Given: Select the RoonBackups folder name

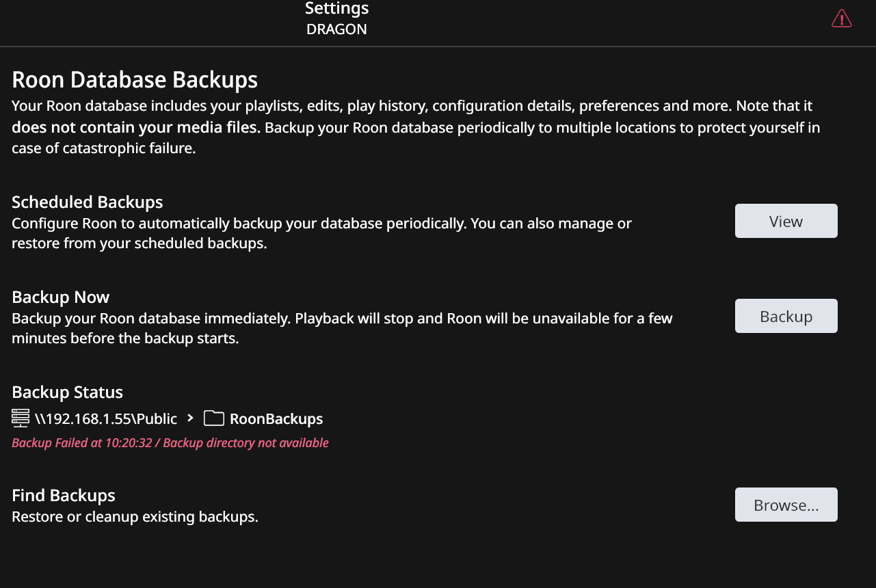Looking at the screenshot, I should pyautogui.click(x=276, y=418).
